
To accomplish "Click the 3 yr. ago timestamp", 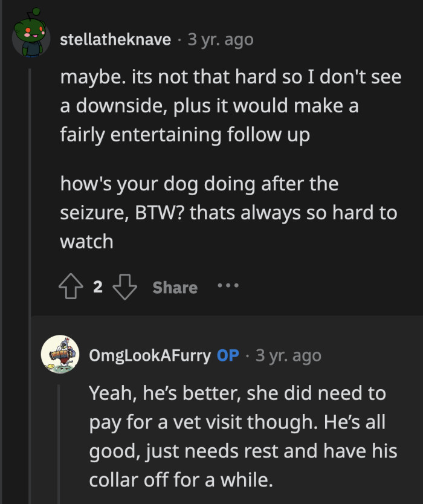I will (220, 39).
